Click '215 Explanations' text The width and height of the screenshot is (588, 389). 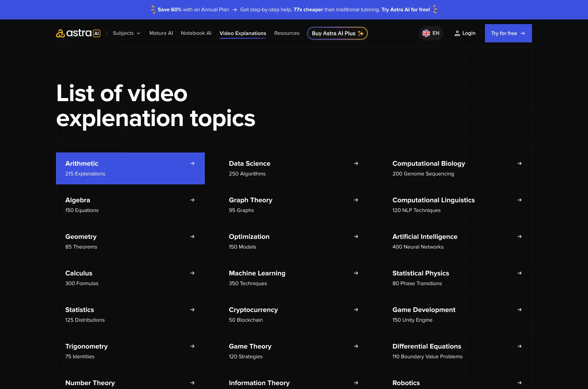85,174
